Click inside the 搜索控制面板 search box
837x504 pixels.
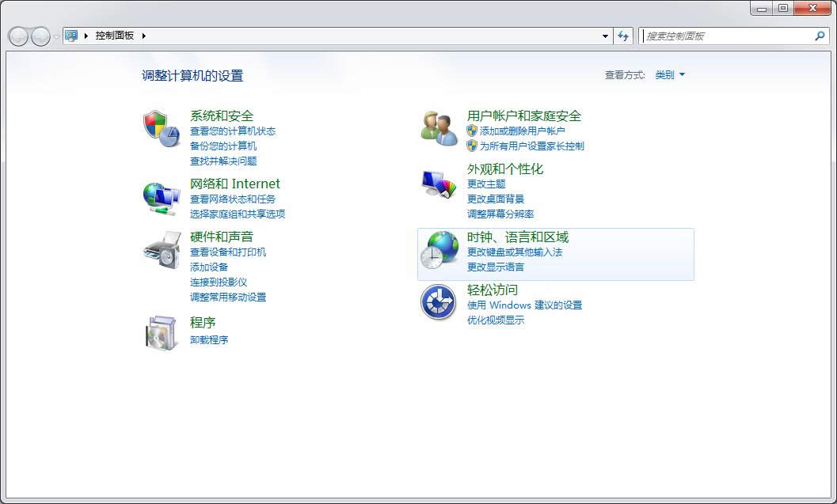[x=729, y=36]
